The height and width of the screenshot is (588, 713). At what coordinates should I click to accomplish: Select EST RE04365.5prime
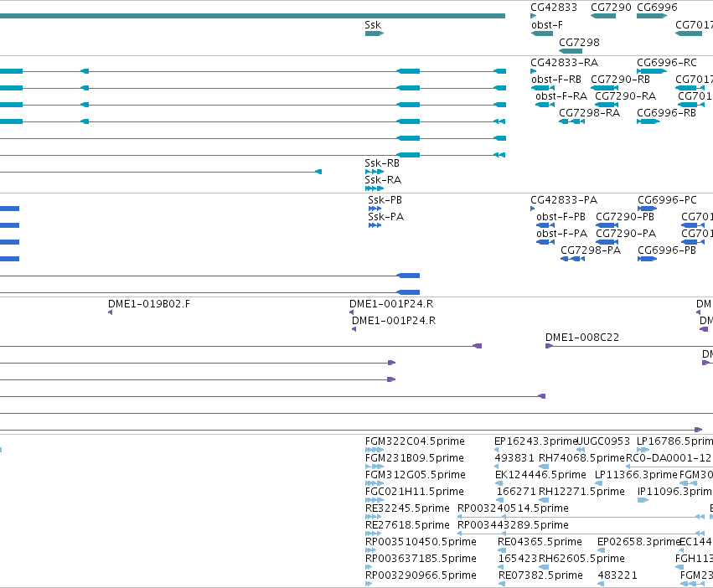click(x=540, y=542)
